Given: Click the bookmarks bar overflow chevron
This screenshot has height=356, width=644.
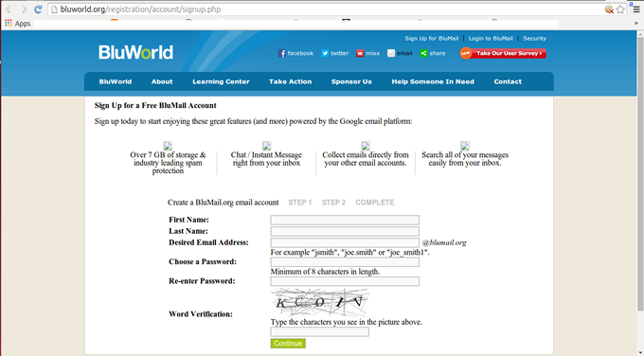Looking at the screenshot, I should pyautogui.click(x=636, y=24).
